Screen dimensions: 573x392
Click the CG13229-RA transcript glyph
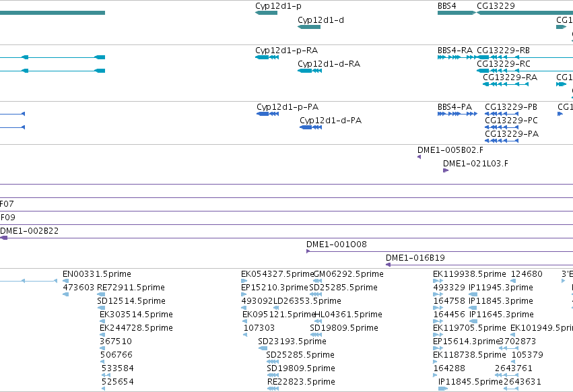(x=506, y=84)
